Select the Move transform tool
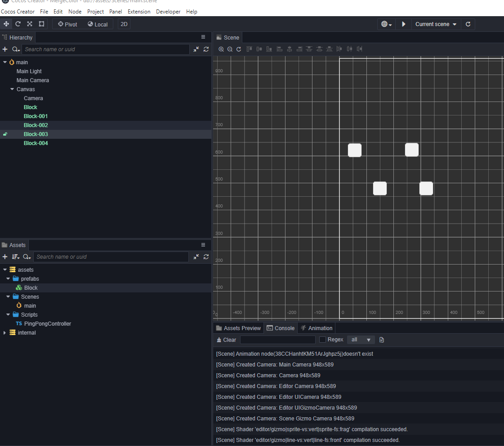The image size is (504, 446). click(6, 24)
